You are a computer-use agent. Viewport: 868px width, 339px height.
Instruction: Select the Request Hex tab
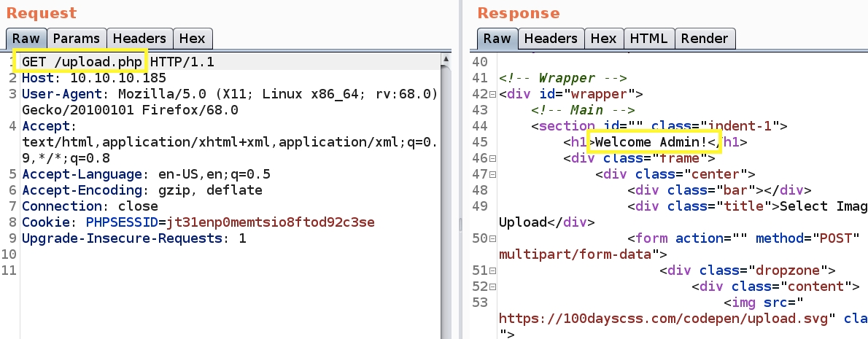pyautogui.click(x=193, y=39)
